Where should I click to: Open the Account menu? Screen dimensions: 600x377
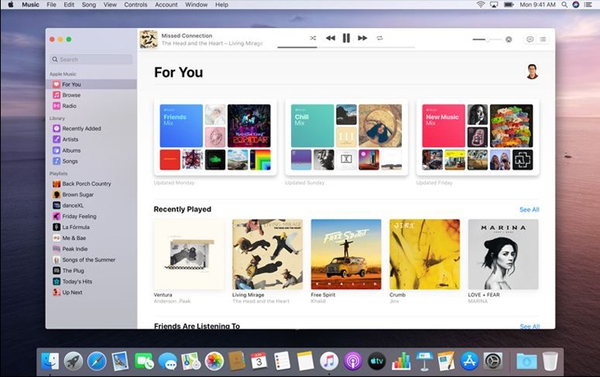[166, 5]
